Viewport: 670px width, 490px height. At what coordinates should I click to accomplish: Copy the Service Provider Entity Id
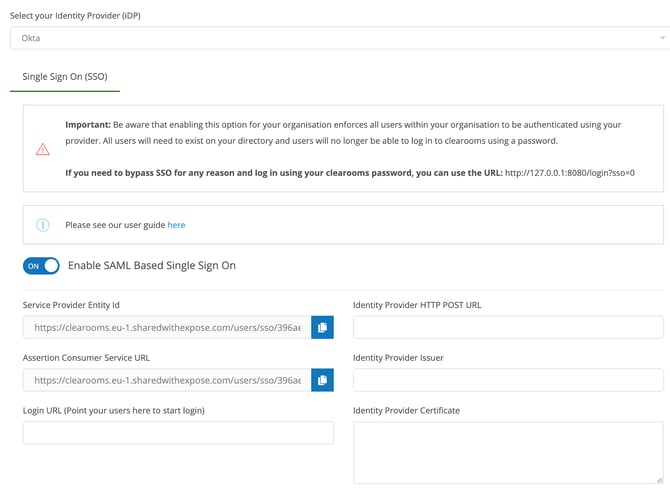point(322,327)
